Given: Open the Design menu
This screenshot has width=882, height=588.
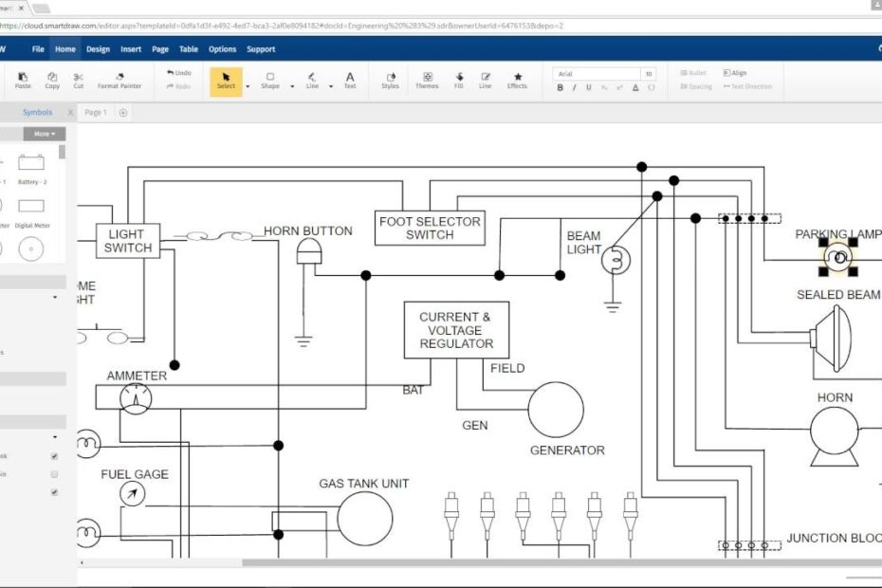Looking at the screenshot, I should click(x=98, y=48).
